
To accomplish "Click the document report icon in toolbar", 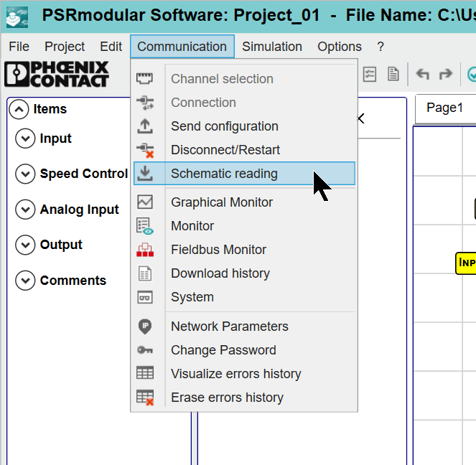I will [x=393, y=74].
